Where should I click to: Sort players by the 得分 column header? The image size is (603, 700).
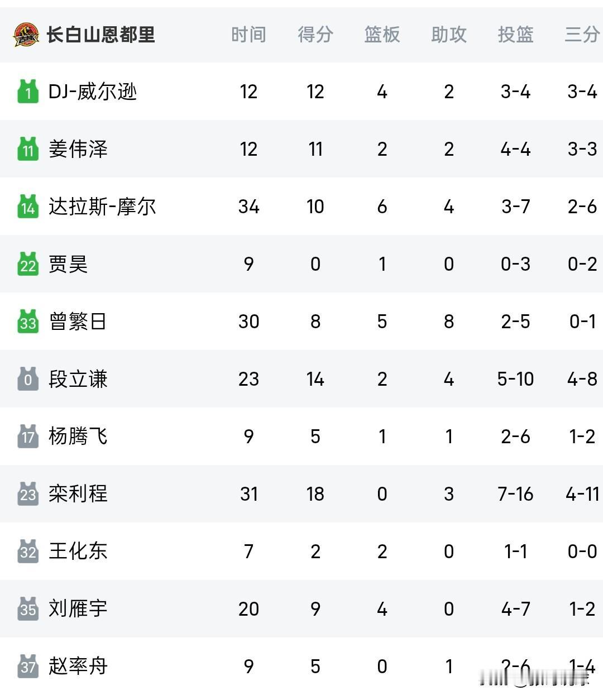point(315,35)
